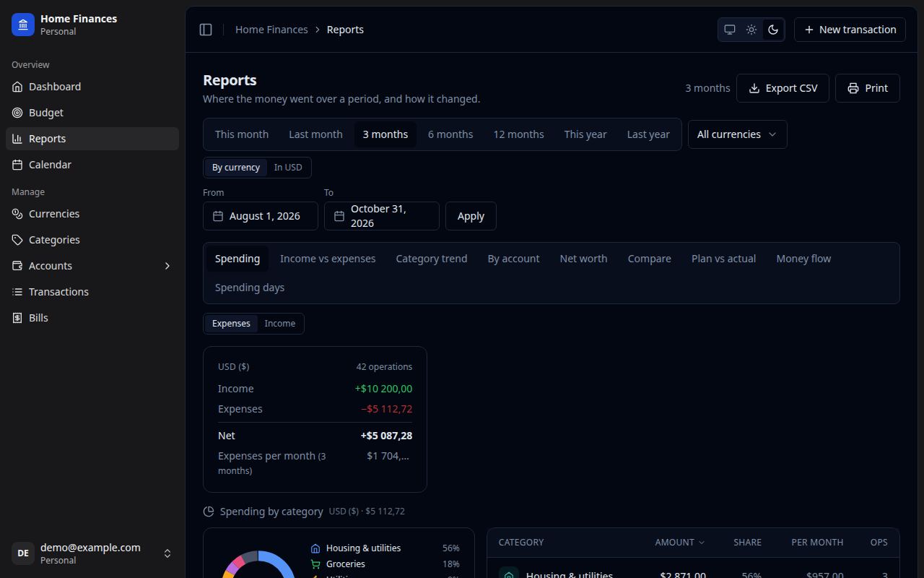The image size is (924, 578).
Task: Select the This year period
Action: (585, 134)
